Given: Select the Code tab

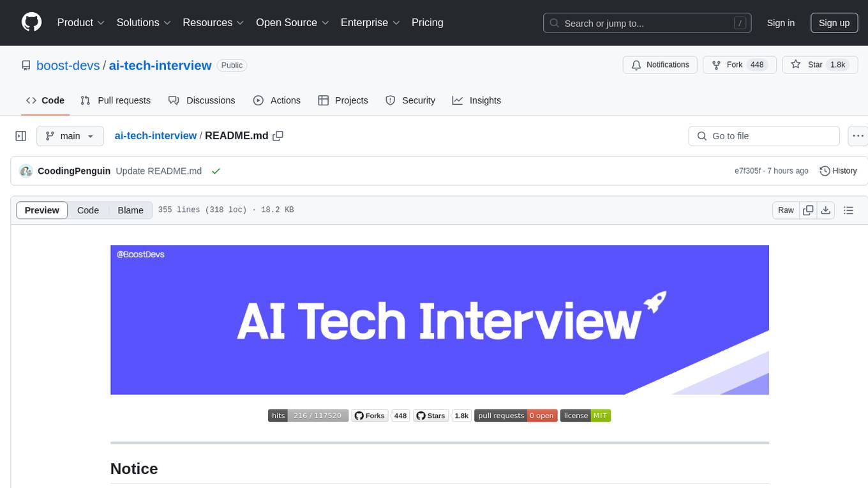Looking at the screenshot, I should tap(45, 100).
